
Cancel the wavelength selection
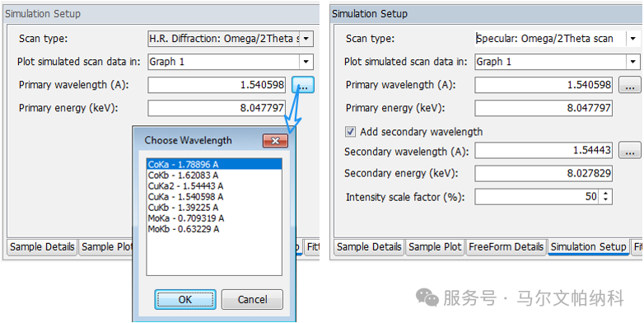coord(252,300)
